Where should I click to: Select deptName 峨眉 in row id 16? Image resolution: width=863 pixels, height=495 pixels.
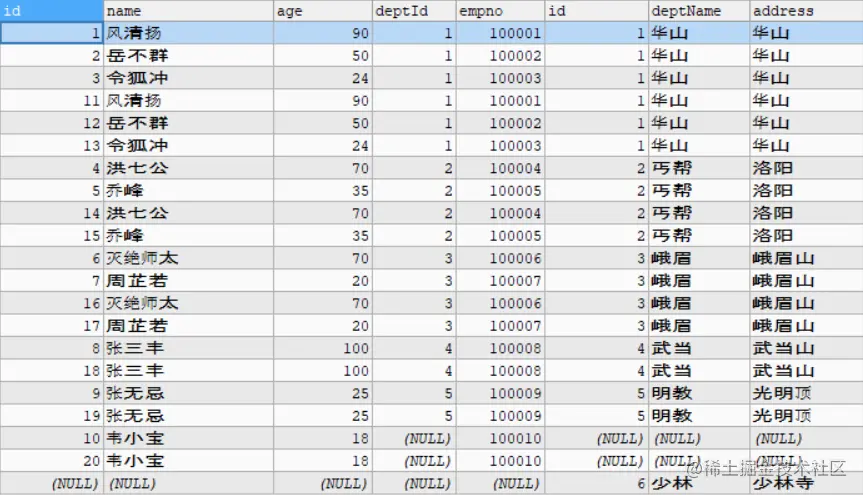pos(698,304)
